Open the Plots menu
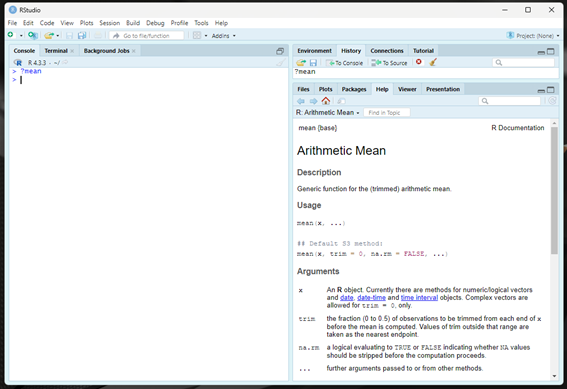Screen dimensions: 567x389 click(86, 23)
